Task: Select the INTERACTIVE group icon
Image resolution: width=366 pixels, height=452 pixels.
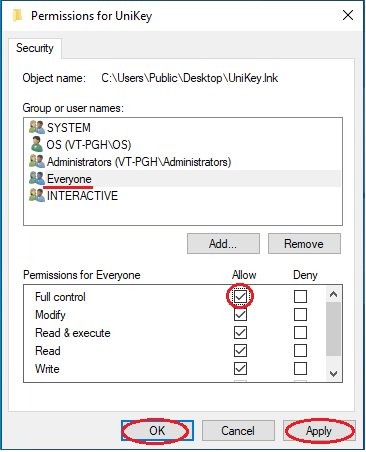Action: tap(37, 195)
